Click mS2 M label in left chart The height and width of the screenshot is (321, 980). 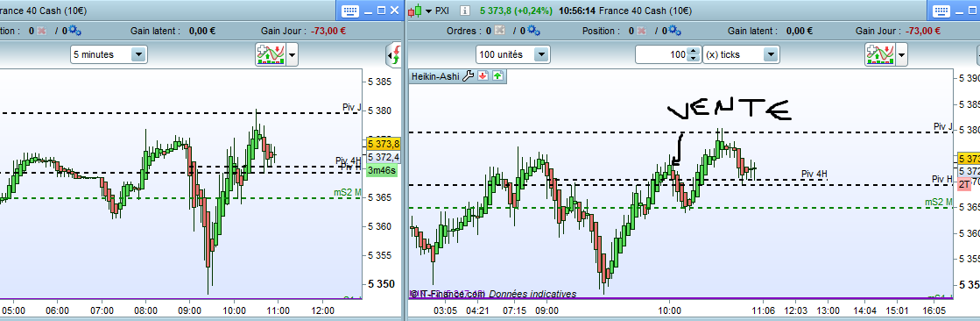[x=349, y=193]
